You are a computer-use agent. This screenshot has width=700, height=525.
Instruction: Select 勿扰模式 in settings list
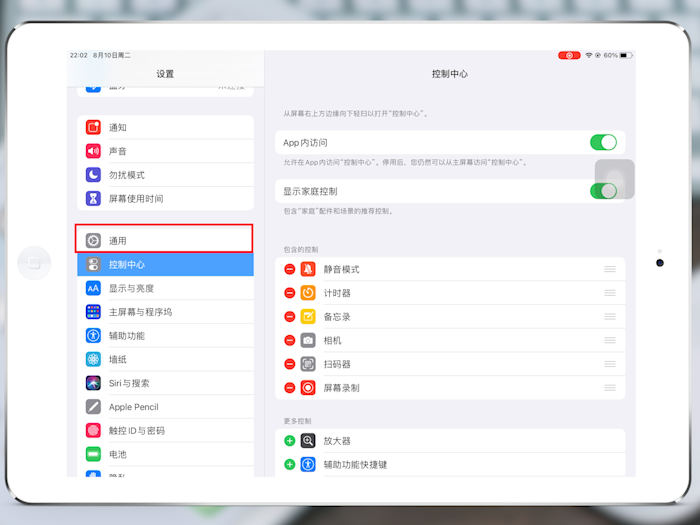[x=165, y=175]
